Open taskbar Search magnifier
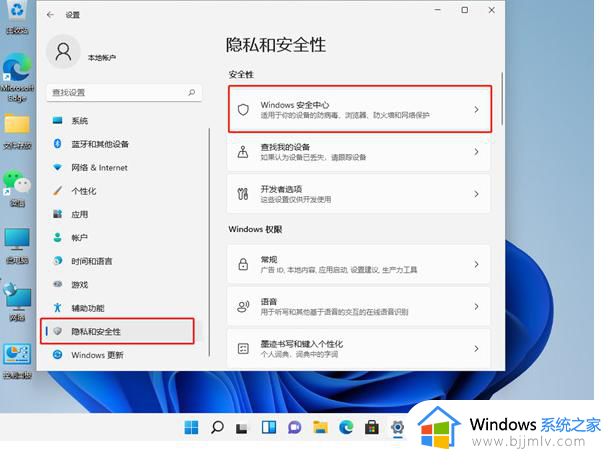Viewport: 606px width, 455px height. (217, 427)
